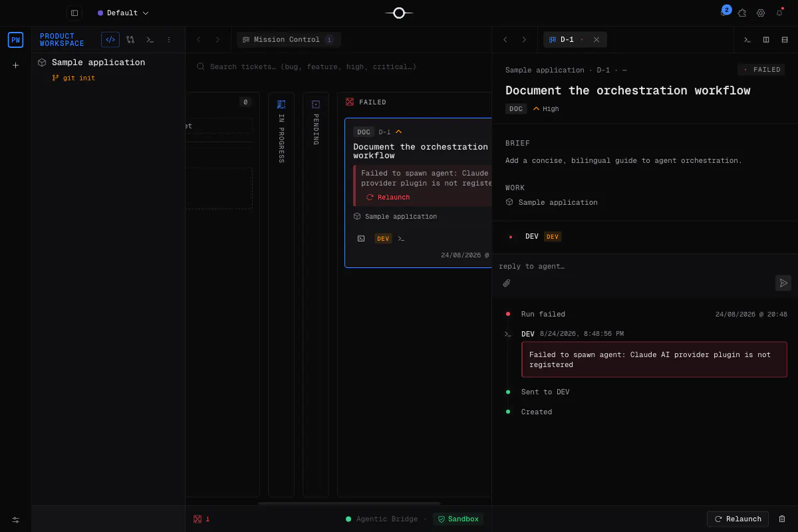
Task: Click the Relaunch button in footer
Action: point(738,519)
